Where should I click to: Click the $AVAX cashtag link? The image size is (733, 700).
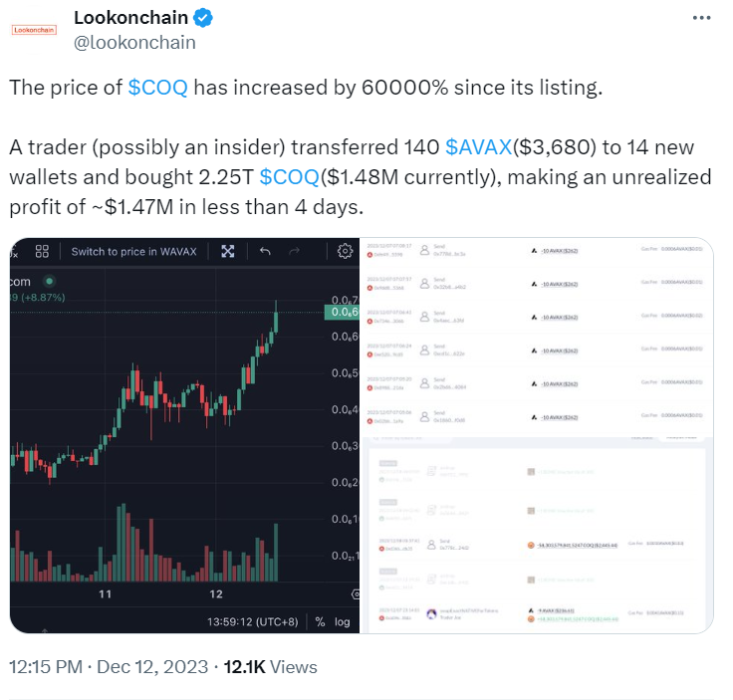479,147
